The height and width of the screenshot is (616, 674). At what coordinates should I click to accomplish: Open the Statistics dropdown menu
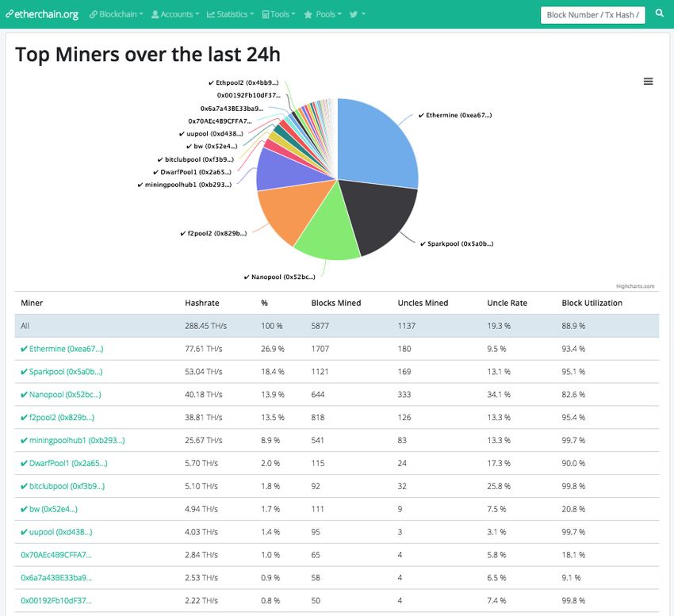(x=230, y=14)
